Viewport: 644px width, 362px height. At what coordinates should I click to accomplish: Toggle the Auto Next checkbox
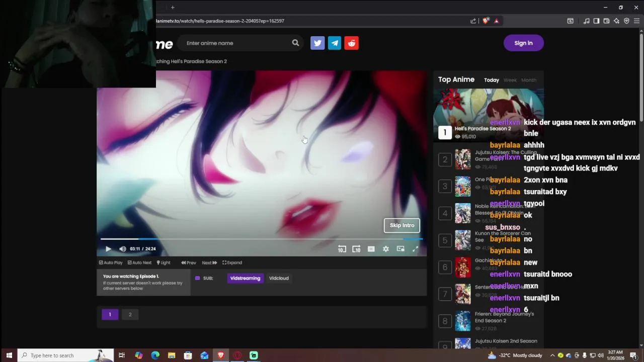tap(139, 262)
